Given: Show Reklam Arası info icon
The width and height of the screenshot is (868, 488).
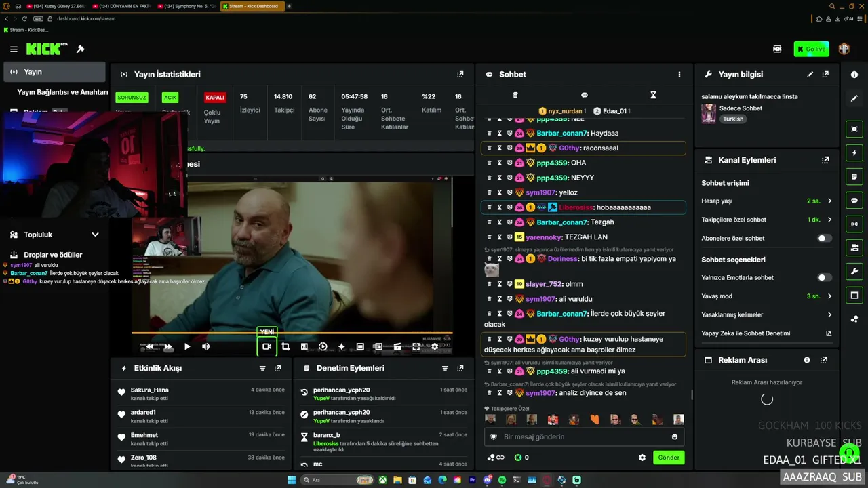Looking at the screenshot, I should tap(807, 360).
